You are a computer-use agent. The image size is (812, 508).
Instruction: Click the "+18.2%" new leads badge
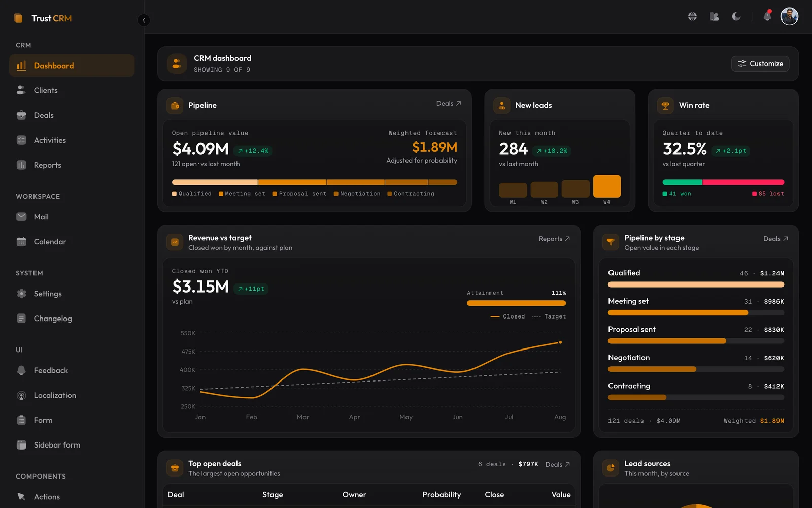tap(552, 151)
